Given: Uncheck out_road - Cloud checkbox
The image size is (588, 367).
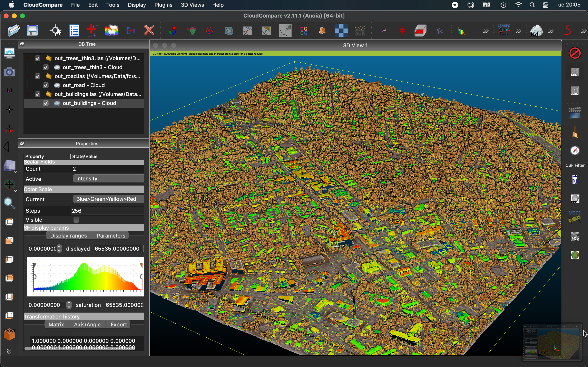Looking at the screenshot, I should pos(46,85).
